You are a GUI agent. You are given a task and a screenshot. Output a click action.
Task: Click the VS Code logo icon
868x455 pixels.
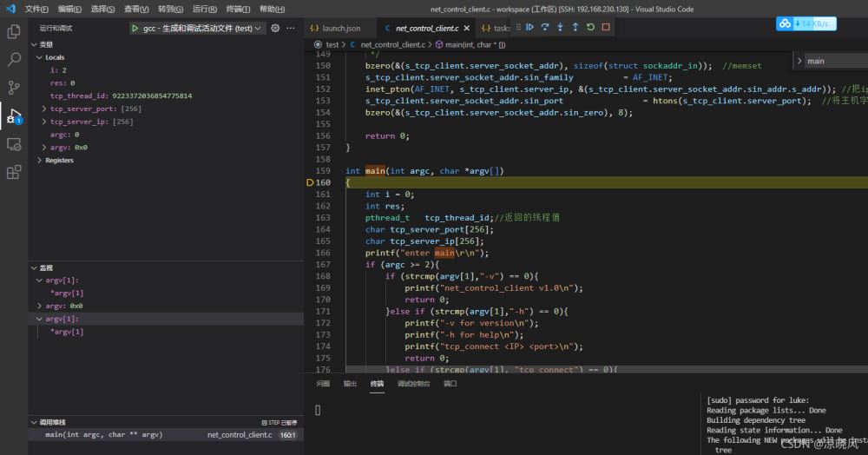(10, 9)
